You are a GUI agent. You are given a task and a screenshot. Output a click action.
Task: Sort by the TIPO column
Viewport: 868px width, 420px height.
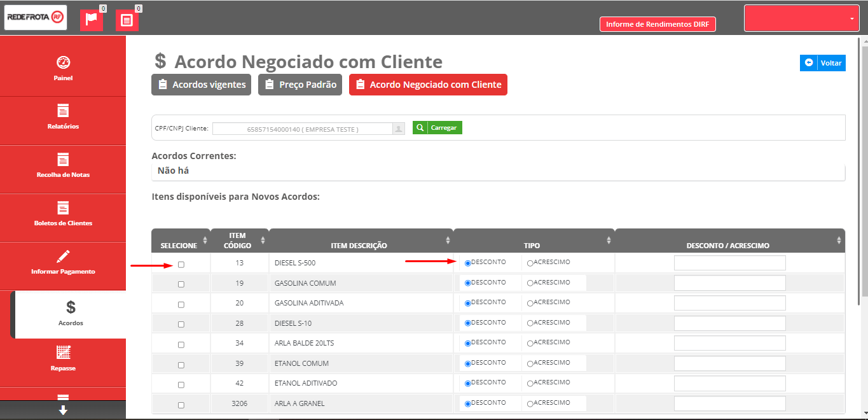coord(534,241)
